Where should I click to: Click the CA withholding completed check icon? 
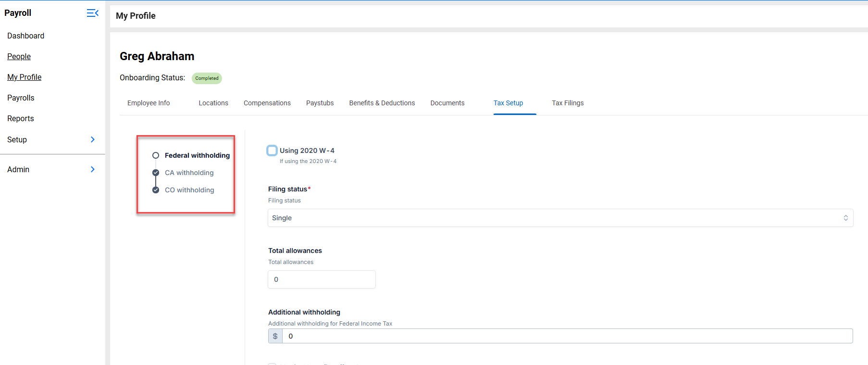[x=156, y=173]
